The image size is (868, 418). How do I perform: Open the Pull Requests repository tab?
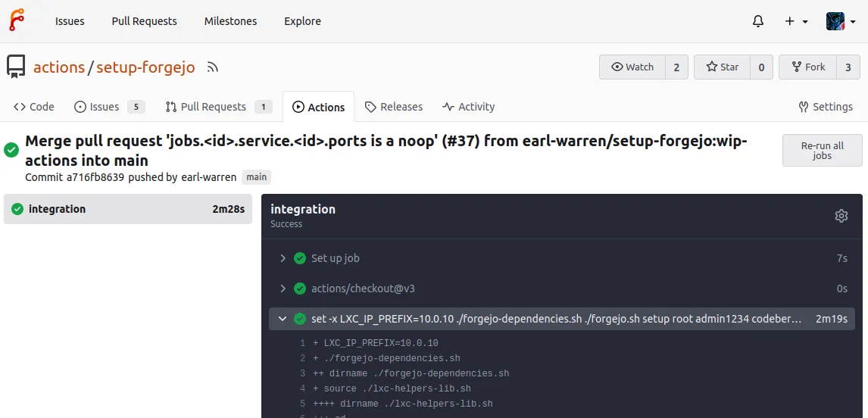coord(212,107)
